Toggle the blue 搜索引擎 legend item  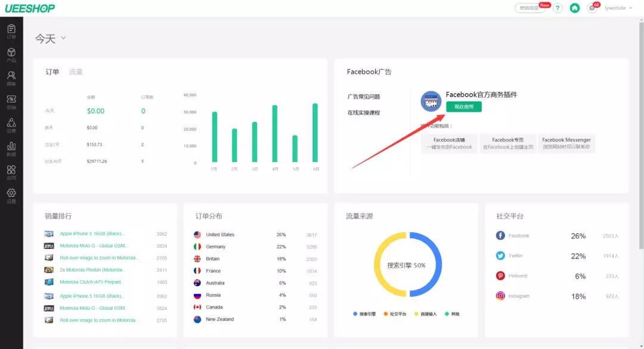364,314
